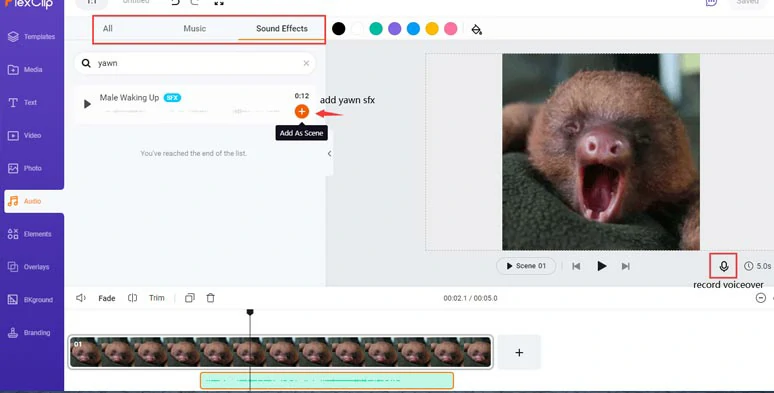Click the sloth image on canvas
The image size is (774, 393).
601,152
